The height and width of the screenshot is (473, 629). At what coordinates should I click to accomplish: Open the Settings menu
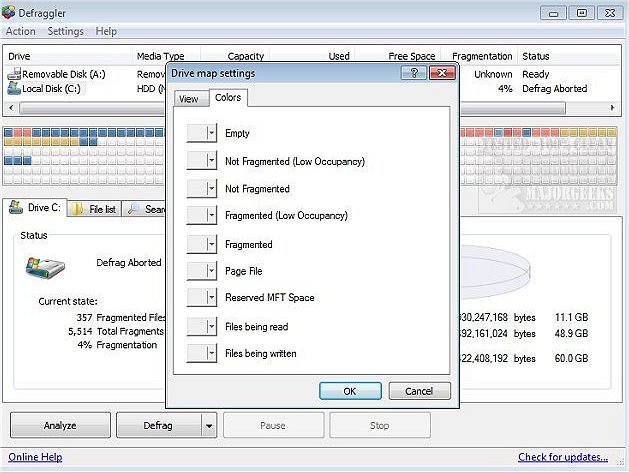(x=65, y=31)
